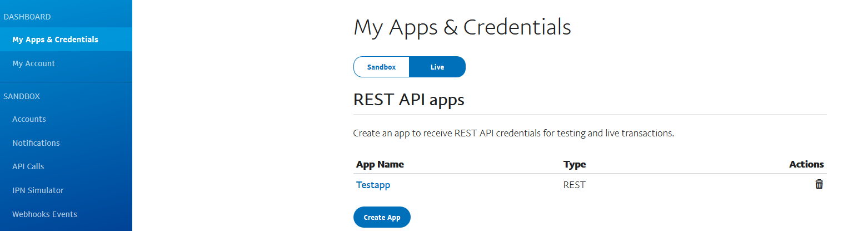Open the IPN Simulator
The width and height of the screenshot is (868, 231).
pyautogui.click(x=38, y=190)
